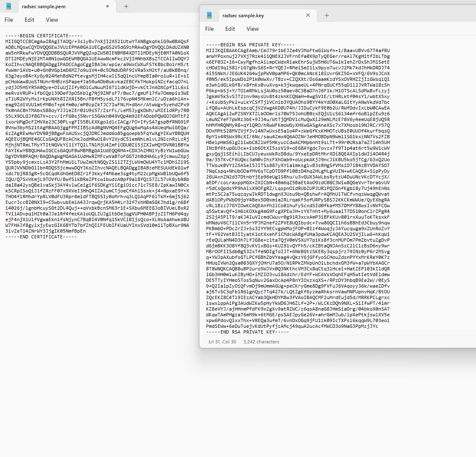Viewport: 476px width, 457px height.
Task: Click the Notepad icon in the radsec sample.pem window
Action: pyautogui.click(x=9, y=6)
